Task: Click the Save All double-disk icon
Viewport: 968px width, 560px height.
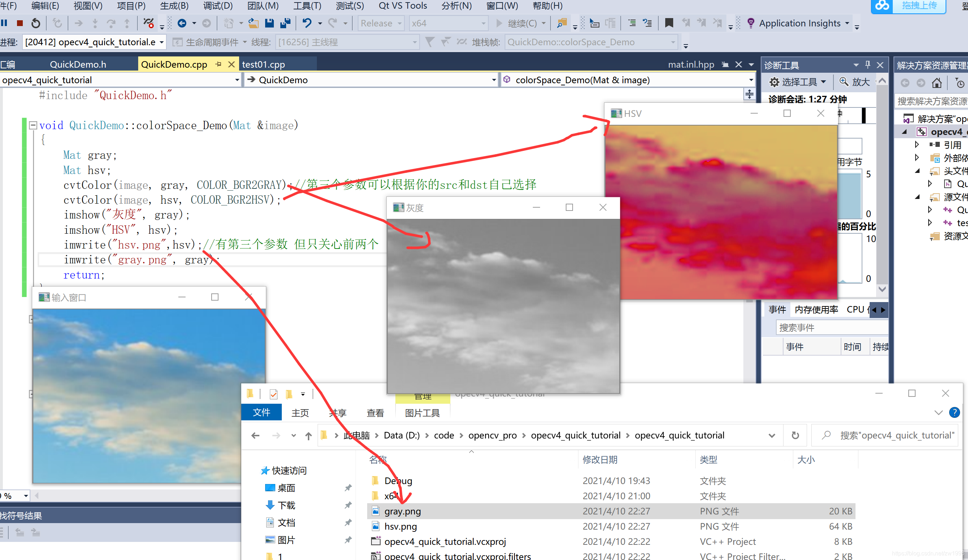Action: (285, 24)
